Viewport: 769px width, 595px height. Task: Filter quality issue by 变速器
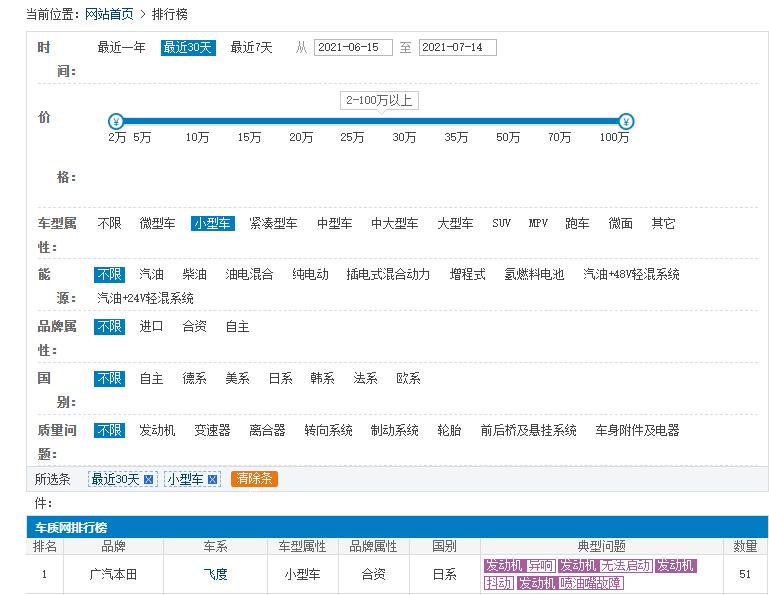click(212, 431)
